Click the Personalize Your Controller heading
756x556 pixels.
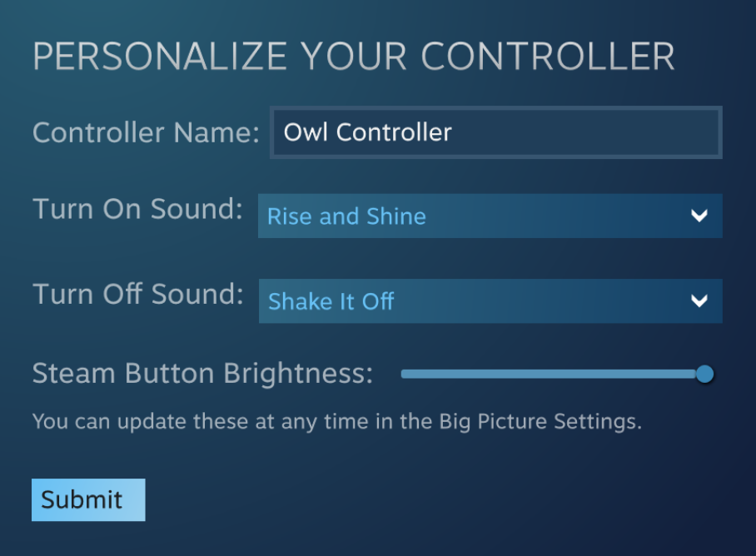(x=353, y=57)
